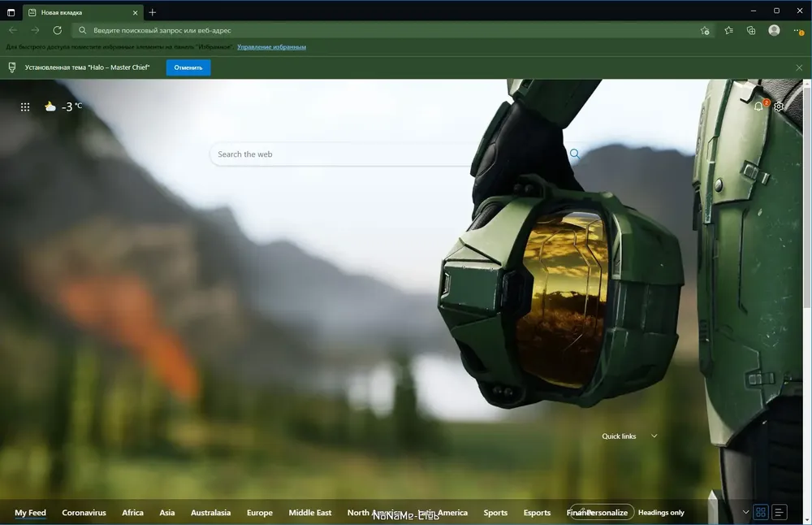Open the Collections icon
This screenshot has height=525, width=812.
tap(751, 31)
